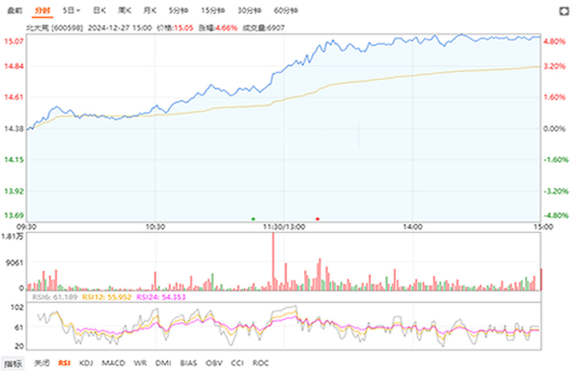Click 关闭 to hide the indicator
Screen dimensions: 588x379
pyautogui.click(x=41, y=363)
